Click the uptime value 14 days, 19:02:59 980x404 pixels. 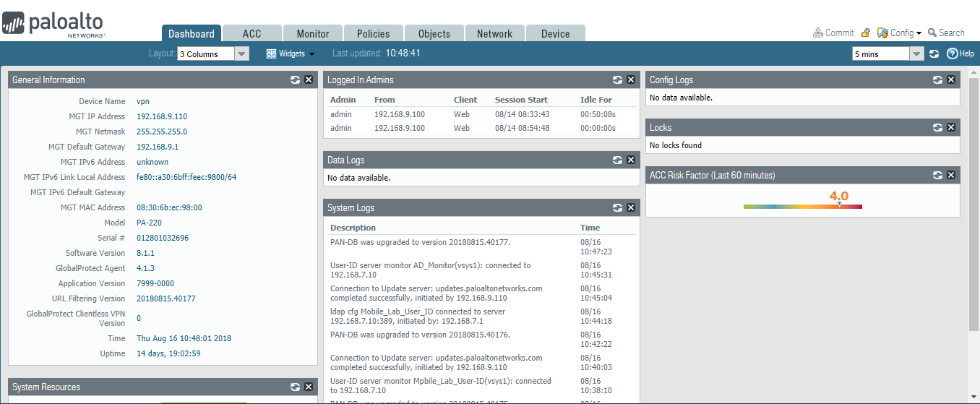tap(168, 353)
